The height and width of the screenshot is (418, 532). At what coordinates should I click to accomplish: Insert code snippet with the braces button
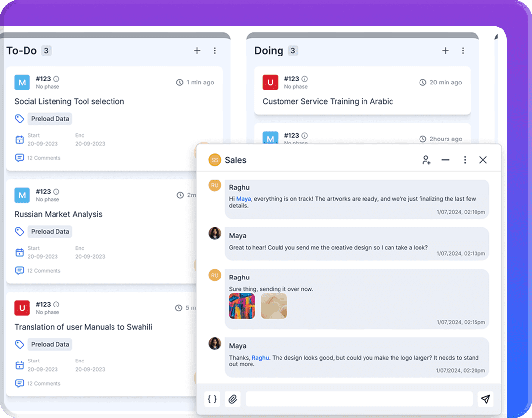pyautogui.click(x=212, y=399)
